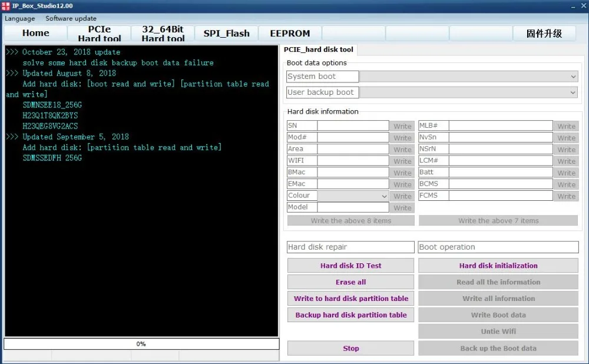Click the Hard disk repair label box
The width and height of the screenshot is (589, 364).
(350, 247)
